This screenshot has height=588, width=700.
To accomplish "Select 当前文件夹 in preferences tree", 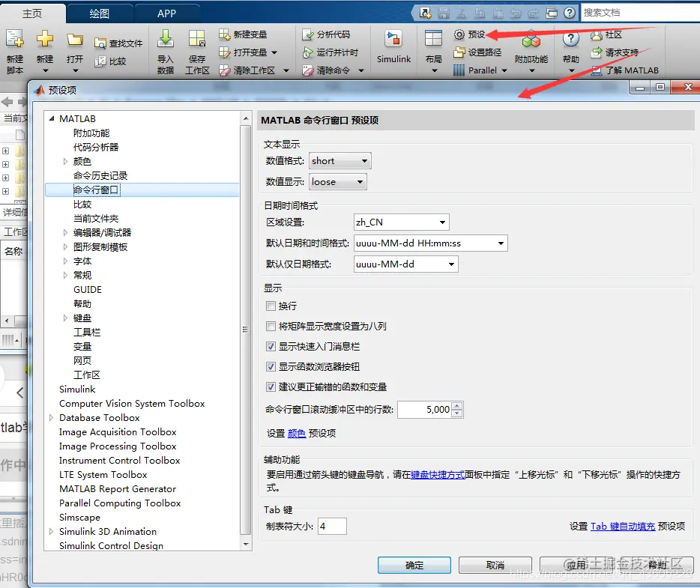I will [96, 219].
